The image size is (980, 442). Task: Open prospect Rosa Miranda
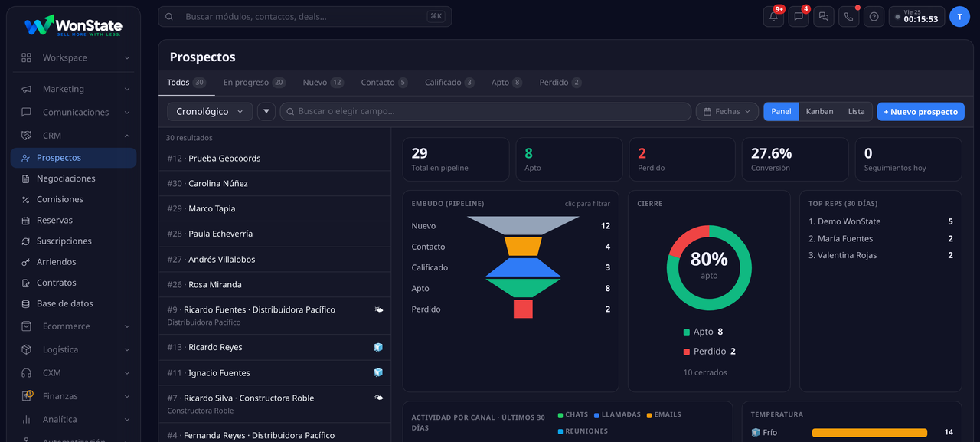coord(274,285)
